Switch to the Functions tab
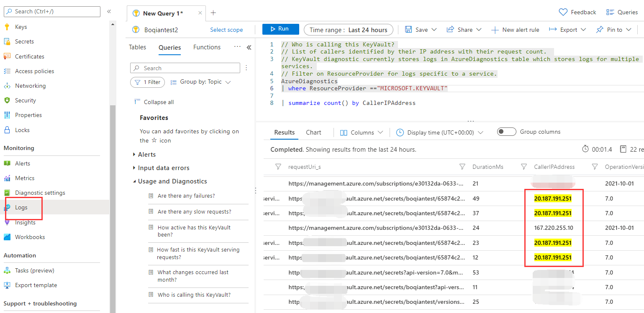This screenshot has height=313, width=644. point(207,47)
